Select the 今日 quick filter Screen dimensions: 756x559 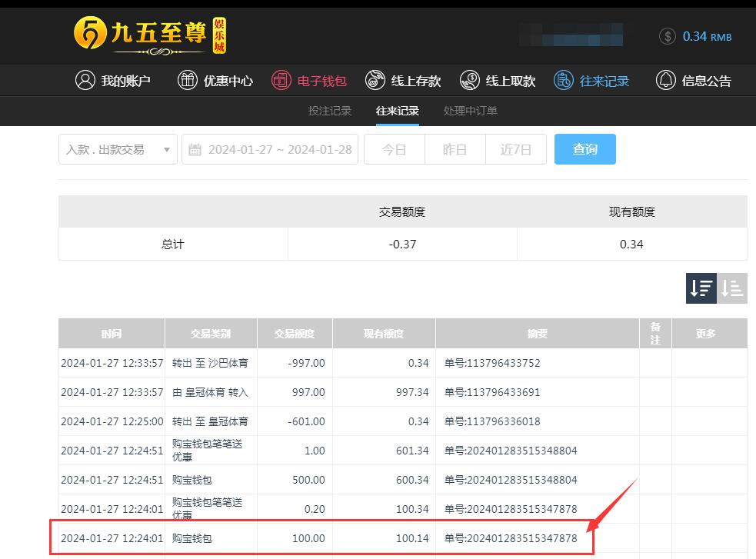point(394,149)
